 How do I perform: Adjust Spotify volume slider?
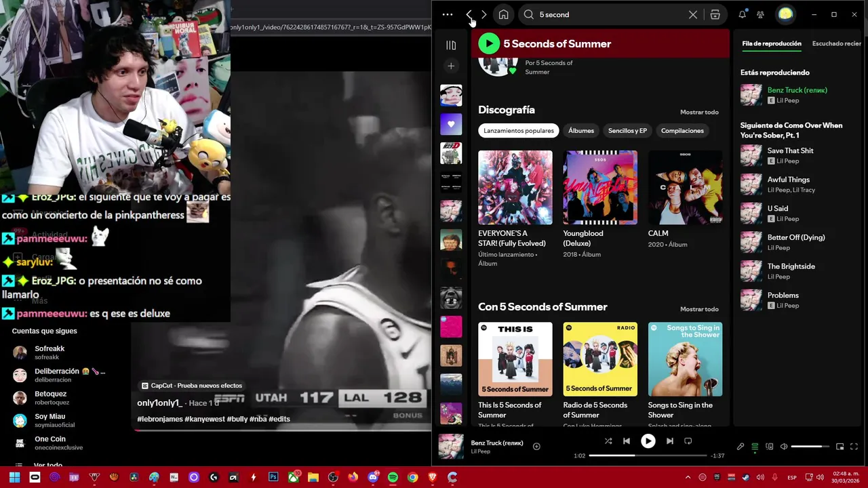(810, 447)
